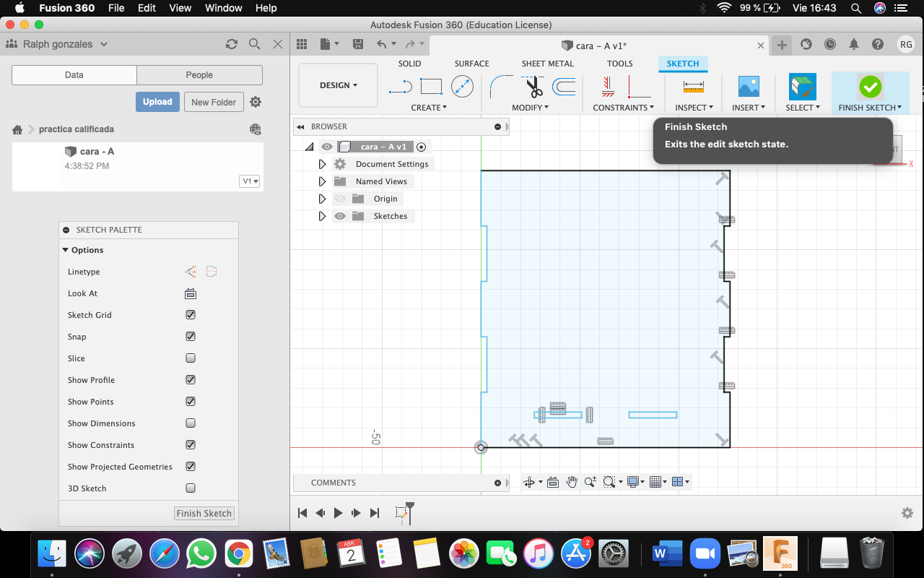Click Finish Sketch in Sketch Palette
The width and height of the screenshot is (924, 578).
pos(204,513)
